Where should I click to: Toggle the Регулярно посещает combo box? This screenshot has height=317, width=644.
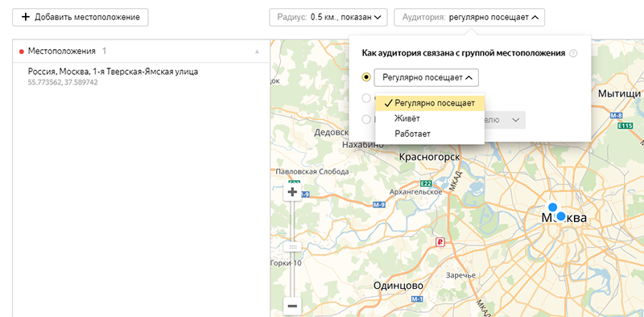click(427, 77)
